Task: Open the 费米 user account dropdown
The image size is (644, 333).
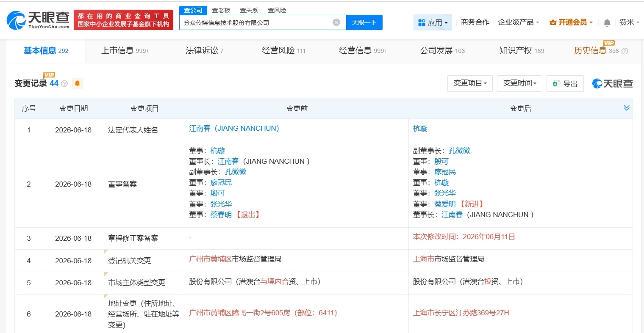Action: tap(629, 22)
